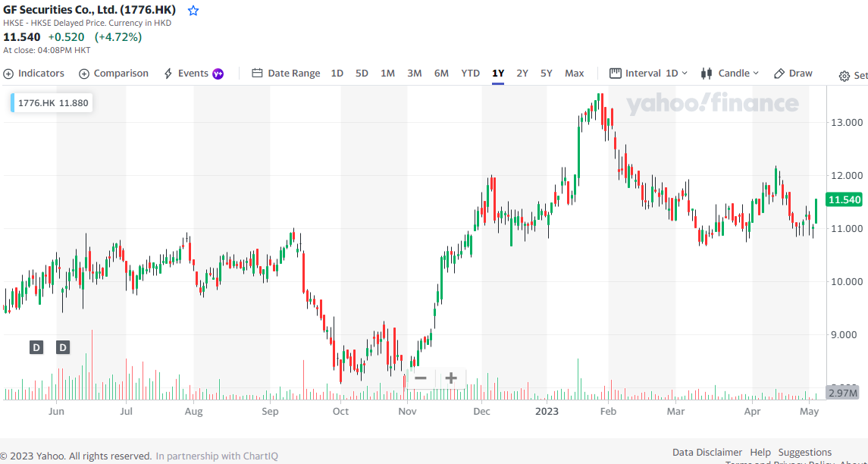Open the Data Disclaimer link
The width and height of the screenshot is (868, 464).
707,453
